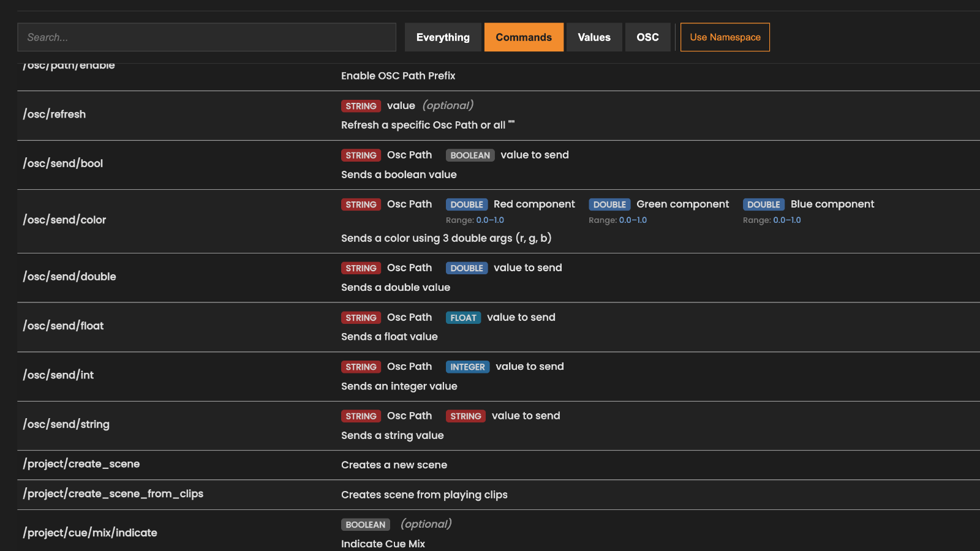Image resolution: width=980 pixels, height=551 pixels.
Task: Click the Search input field
Action: (206, 37)
